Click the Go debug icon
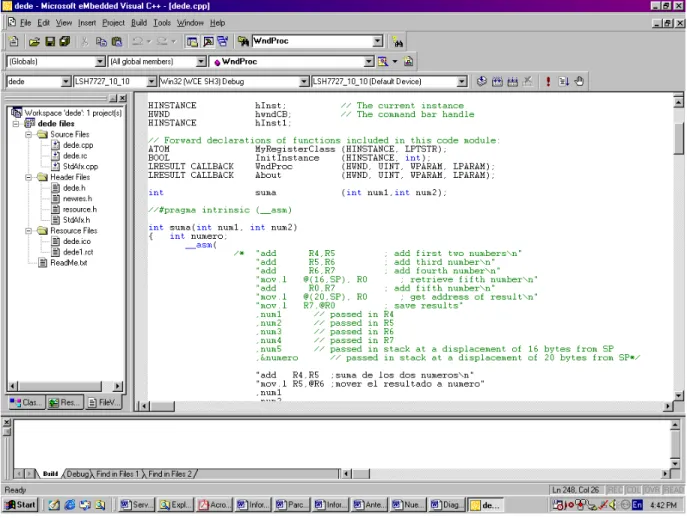The height and width of the screenshot is (518, 687). (563, 82)
